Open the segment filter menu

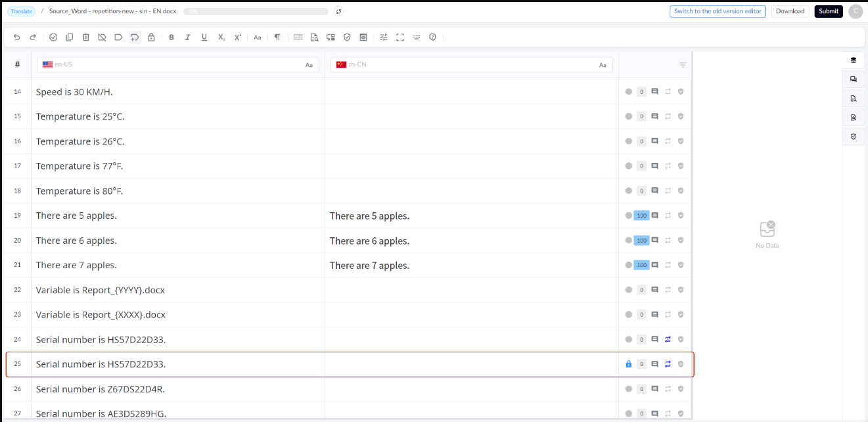pyautogui.click(x=683, y=64)
